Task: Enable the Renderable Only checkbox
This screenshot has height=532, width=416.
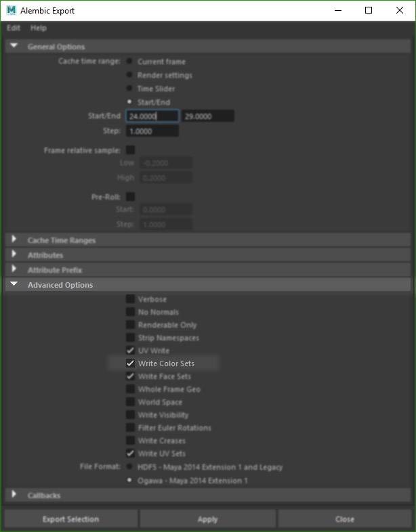Action: tap(130, 325)
